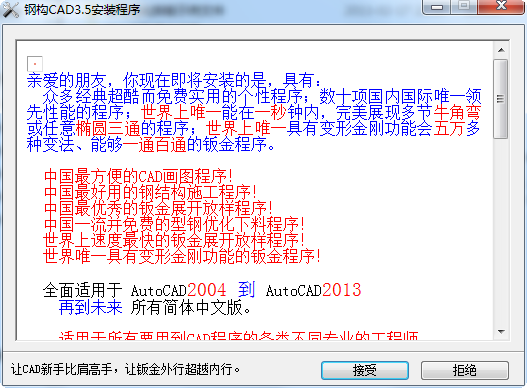Screen dimensions: 527x388
Task: Click the text 'AutoCAD2004'
Action: pyautogui.click(x=178, y=290)
